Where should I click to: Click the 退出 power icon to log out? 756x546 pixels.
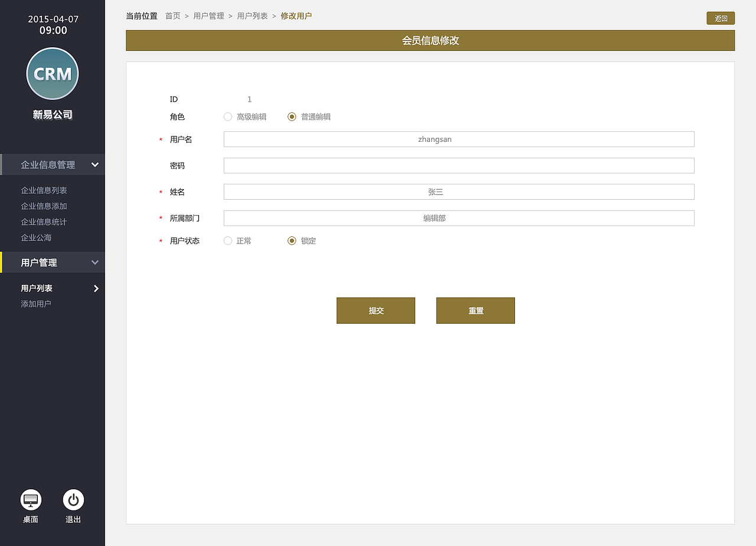(x=73, y=500)
